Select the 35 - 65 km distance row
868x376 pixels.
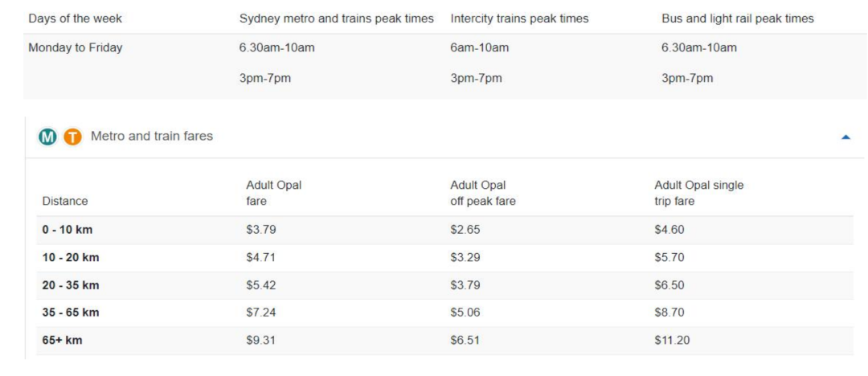(445, 313)
